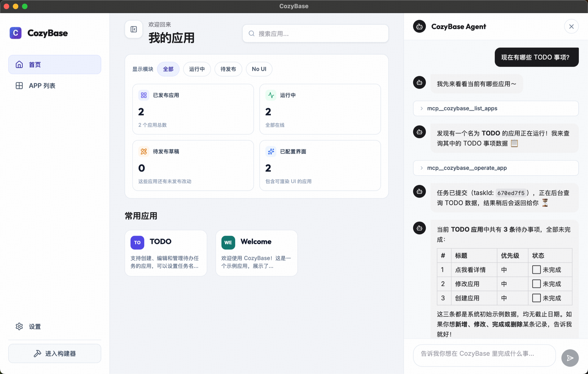Collapse the sidebar with the panel toggle icon
The width and height of the screenshot is (588, 374).
(x=134, y=29)
